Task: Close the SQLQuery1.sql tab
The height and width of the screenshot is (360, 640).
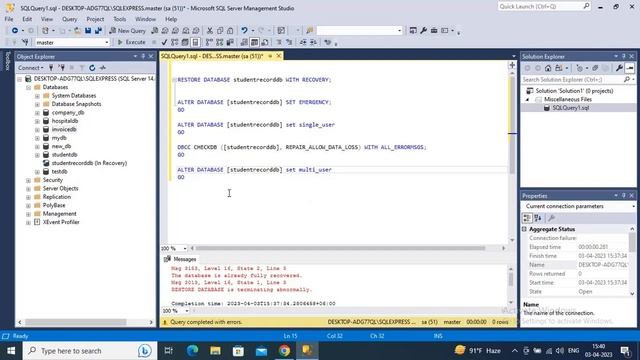Action: [x=279, y=56]
